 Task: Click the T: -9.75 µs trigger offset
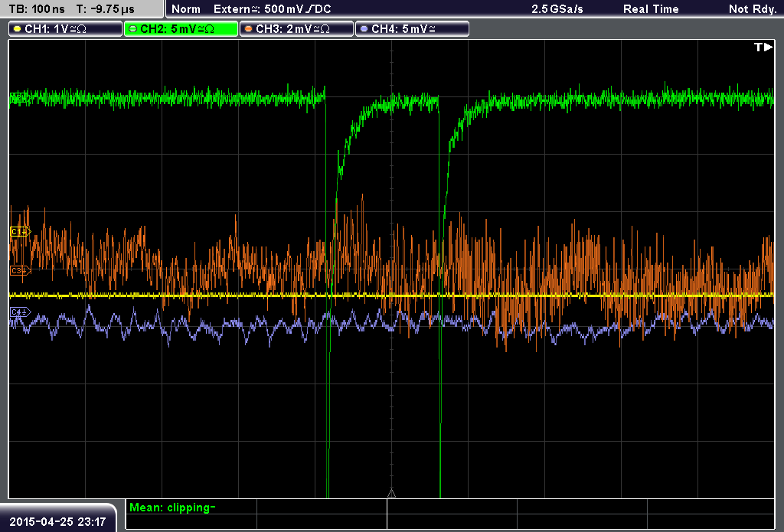point(105,9)
